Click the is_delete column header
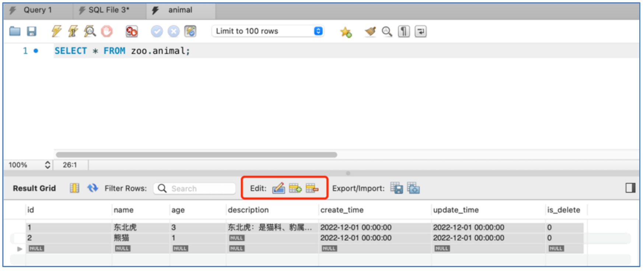Image resolution: width=644 pixels, height=273 pixels. pyautogui.click(x=566, y=210)
